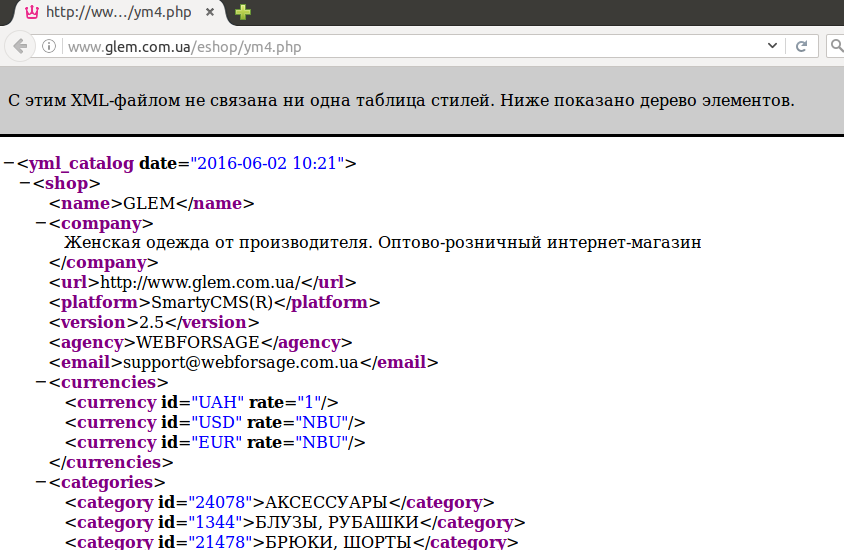Click the category 21478 БРЮКИ, ШОРТЫ line

click(x=292, y=541)
